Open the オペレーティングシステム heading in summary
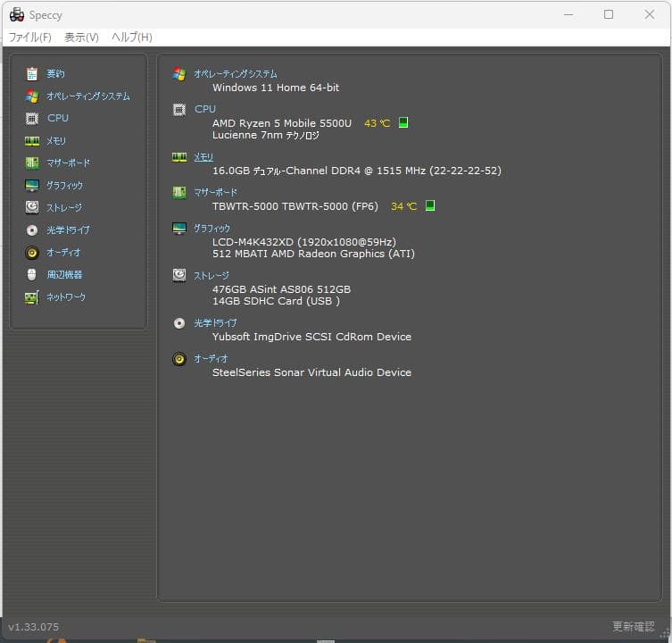The width and height of the screenshot is (672, 643). pyautogui.click(x=236, y=74)
